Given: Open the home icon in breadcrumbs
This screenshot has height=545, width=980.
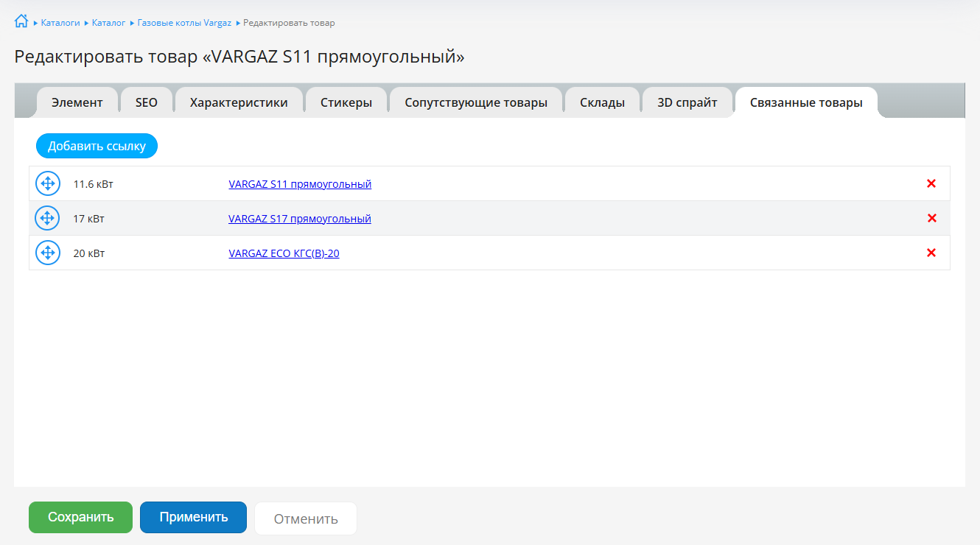Looking at the screenshot, I should click(21, 21).
